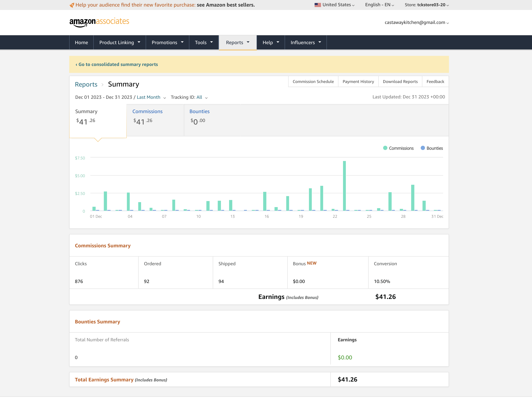
Task: Open the Product Linking menu
Action: [120, 43]
